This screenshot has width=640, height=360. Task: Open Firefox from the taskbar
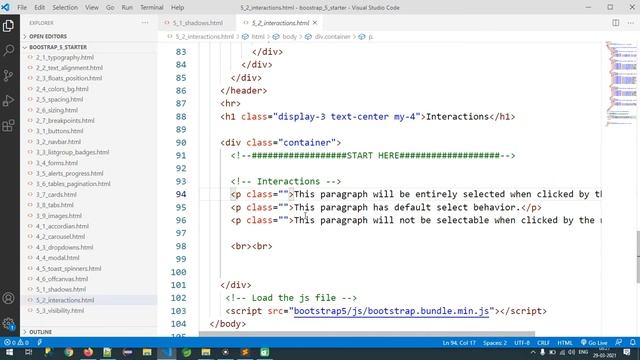click(88, 352)
